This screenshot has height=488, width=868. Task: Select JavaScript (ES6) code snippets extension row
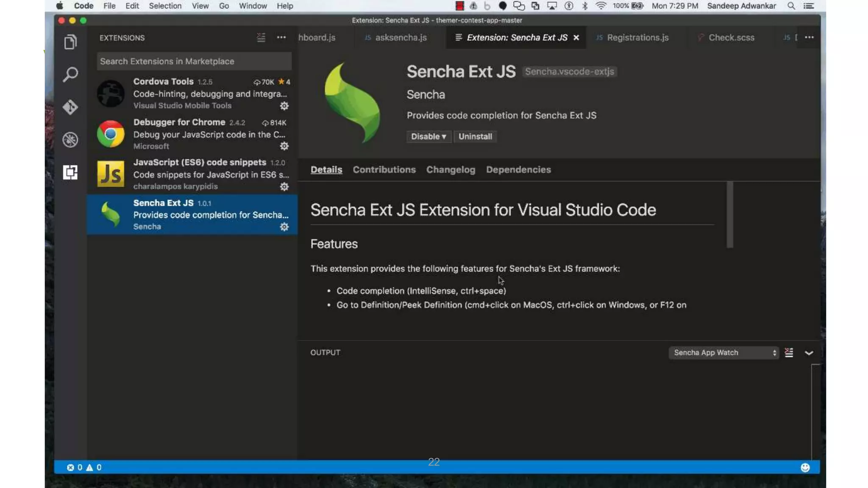(x=192, y=174)
